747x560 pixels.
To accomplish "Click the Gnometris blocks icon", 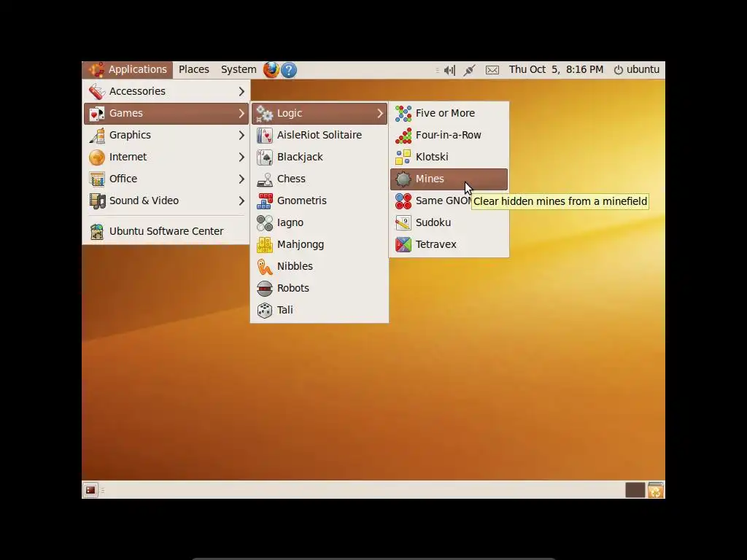I will click(x=264, y=201).
